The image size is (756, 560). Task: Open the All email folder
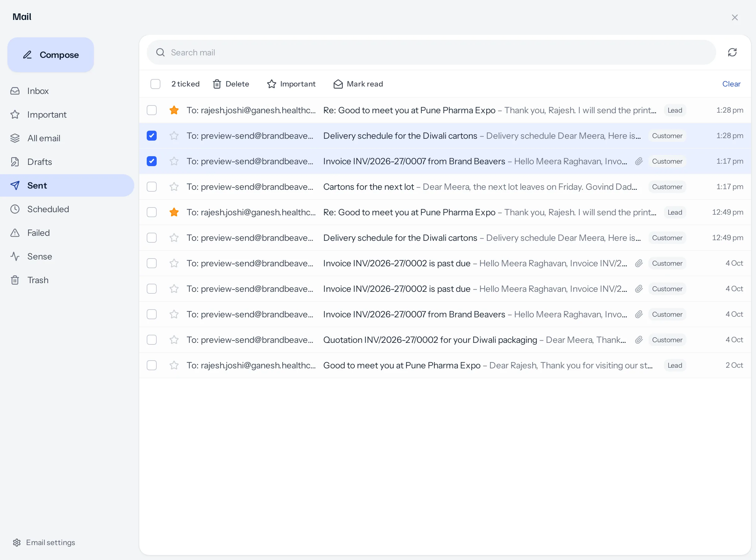67,138
